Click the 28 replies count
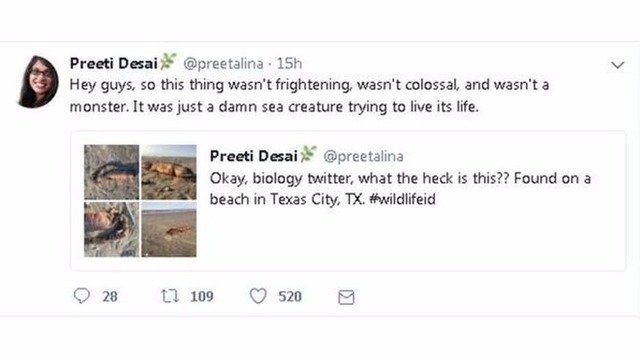 pos(110,296)
